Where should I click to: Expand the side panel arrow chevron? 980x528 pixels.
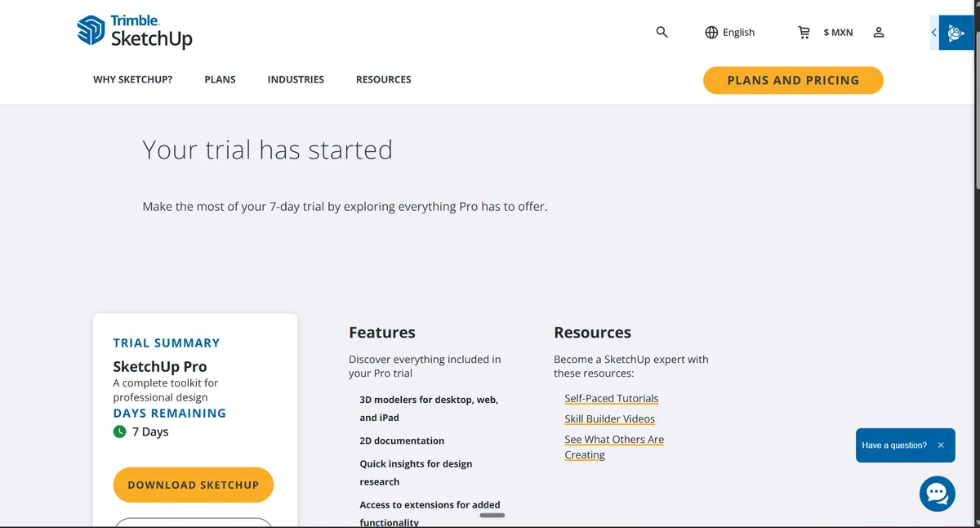pos(934,33)
